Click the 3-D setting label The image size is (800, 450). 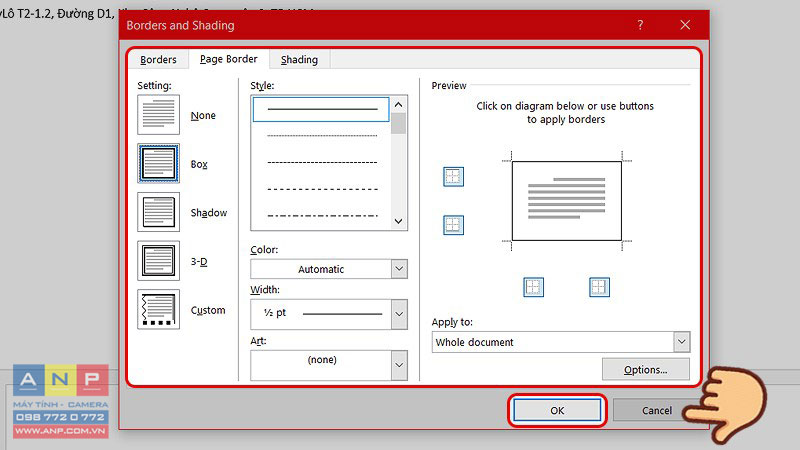(x=199, y=262)
